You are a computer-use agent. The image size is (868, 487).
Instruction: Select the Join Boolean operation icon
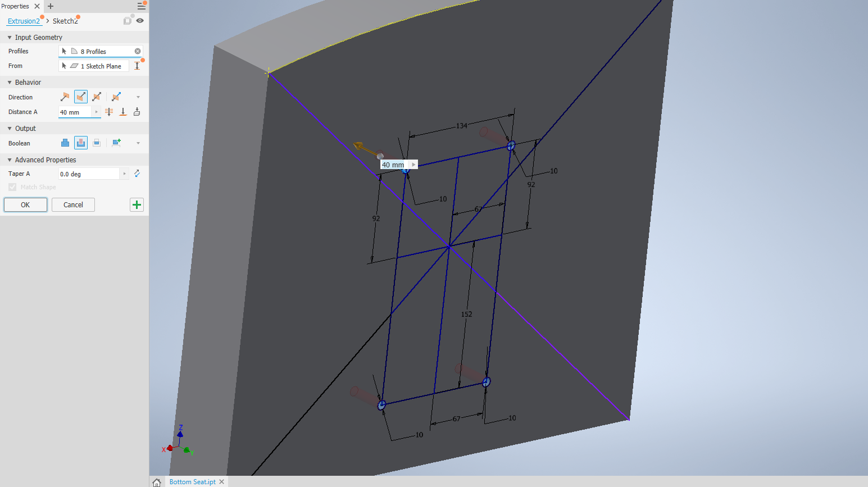pyautogui.click(x=65, y=143)
